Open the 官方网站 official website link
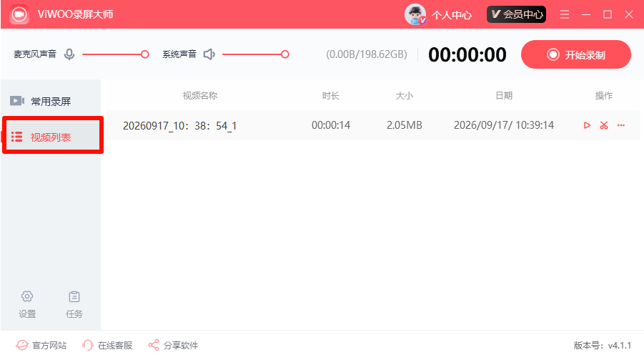This screenshot has height=360, width=644. (x=41, y=345)
